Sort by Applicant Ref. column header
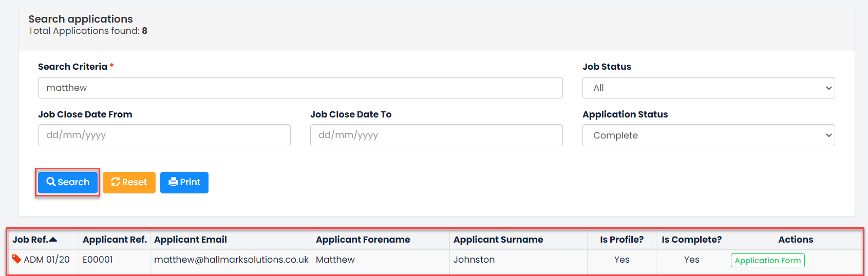 tap(115, 240)
